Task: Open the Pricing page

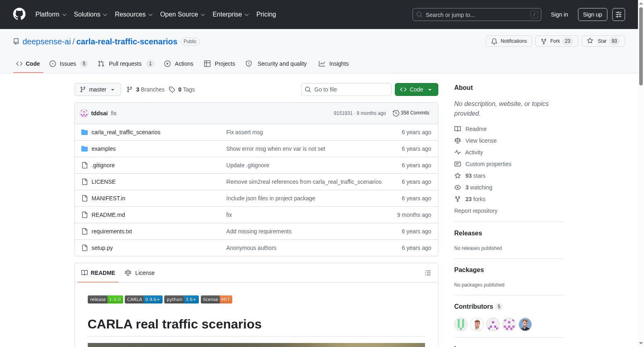Action: pos(266,15)
